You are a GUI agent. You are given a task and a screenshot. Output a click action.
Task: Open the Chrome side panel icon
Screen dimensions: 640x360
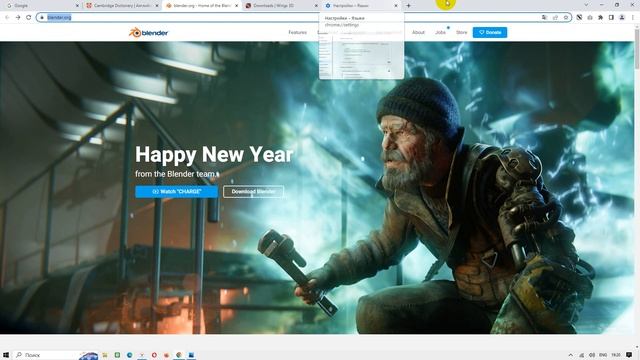tap(611, 17)
